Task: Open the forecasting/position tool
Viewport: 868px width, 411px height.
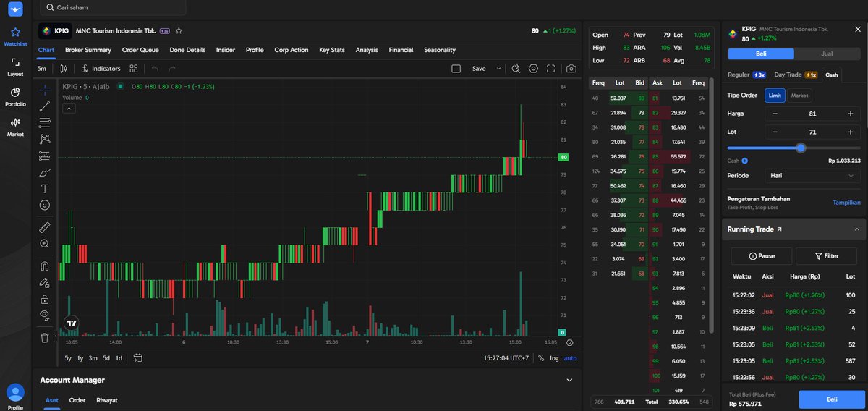Action: click(45, 156)
